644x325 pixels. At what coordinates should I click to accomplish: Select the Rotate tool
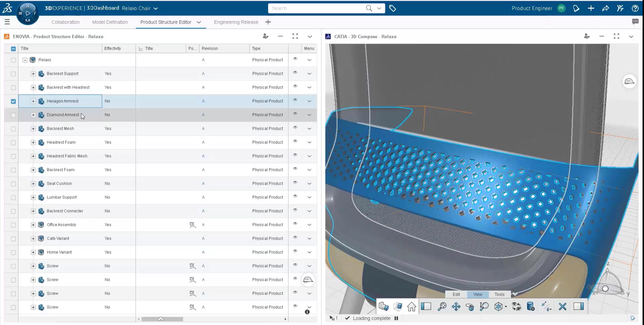click(470, 307)
